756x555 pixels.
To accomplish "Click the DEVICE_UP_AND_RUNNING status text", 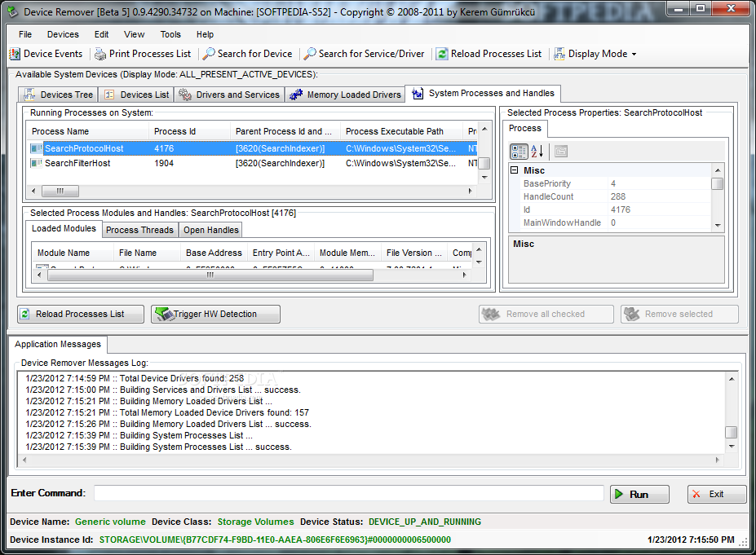I will 425,522.
